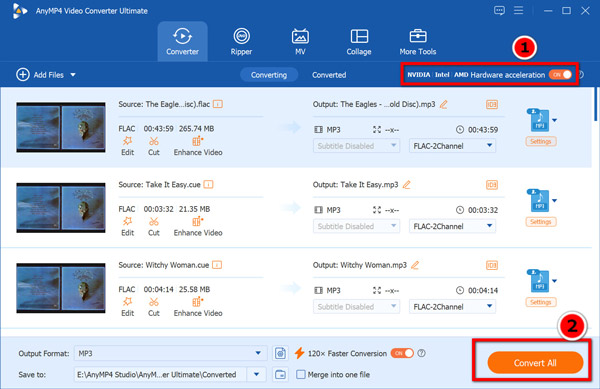This screenshot has width=600, height=389.
Task: Open Subtitle Disabled dropdown in Take It Easy row
Action: [x=356, y=226]
